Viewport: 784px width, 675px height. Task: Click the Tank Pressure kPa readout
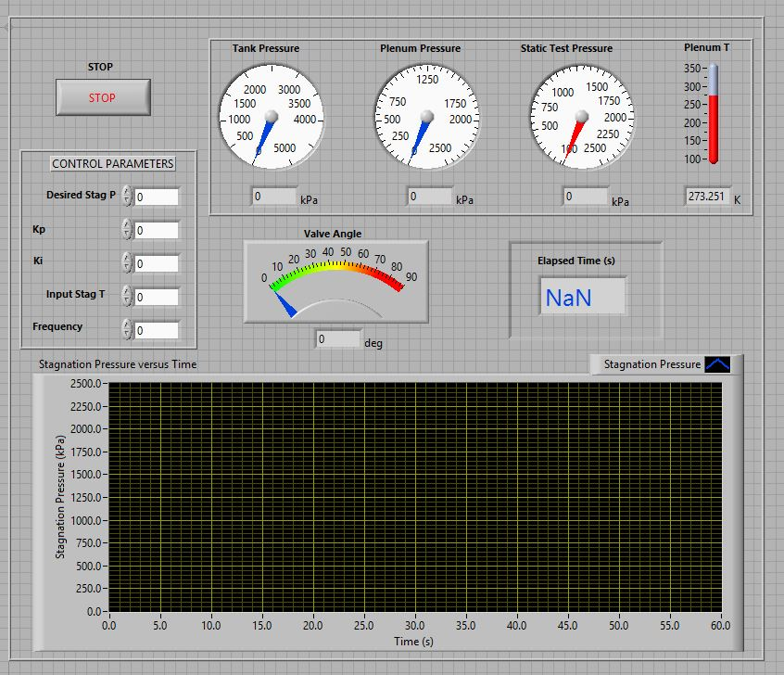(x=272, y=197)
